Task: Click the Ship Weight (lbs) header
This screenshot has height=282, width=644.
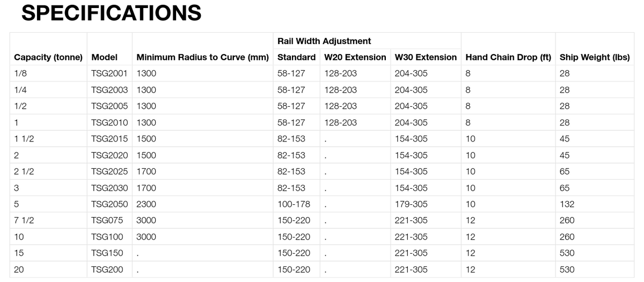Action: click(x=594, y=57)
